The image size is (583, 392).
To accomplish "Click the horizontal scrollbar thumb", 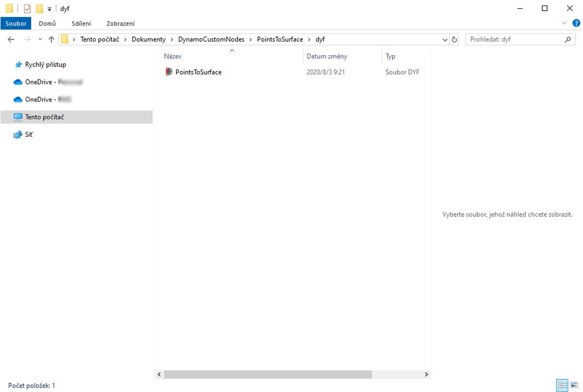I will coord(268,375).
